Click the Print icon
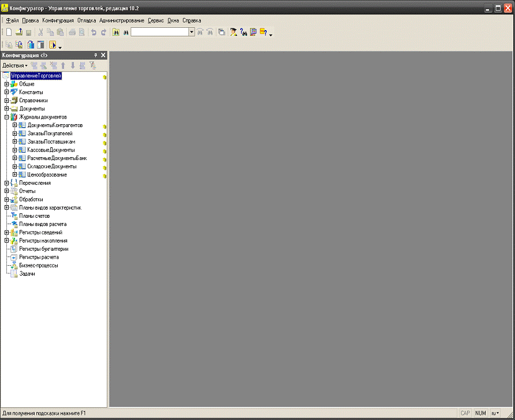Viewport: 515px width, 420px height. [x=72, y=32]
